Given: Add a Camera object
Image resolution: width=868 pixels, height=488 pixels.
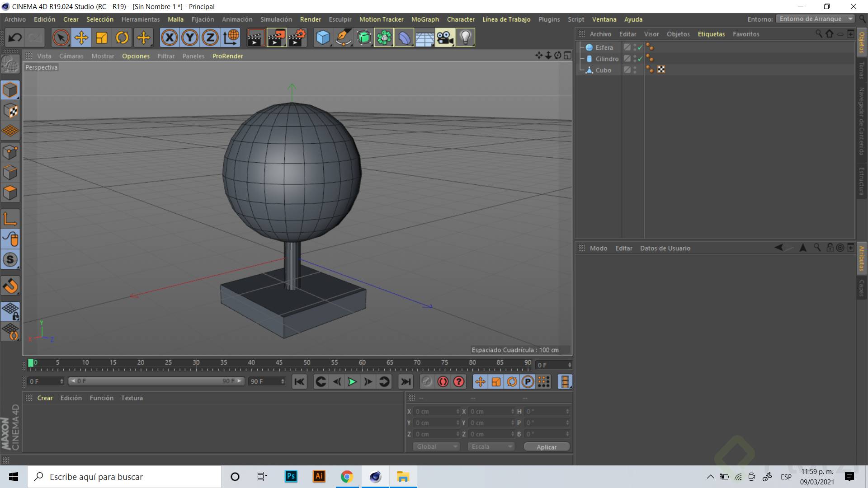Looking at the screenshot, I should pos(445,38).
